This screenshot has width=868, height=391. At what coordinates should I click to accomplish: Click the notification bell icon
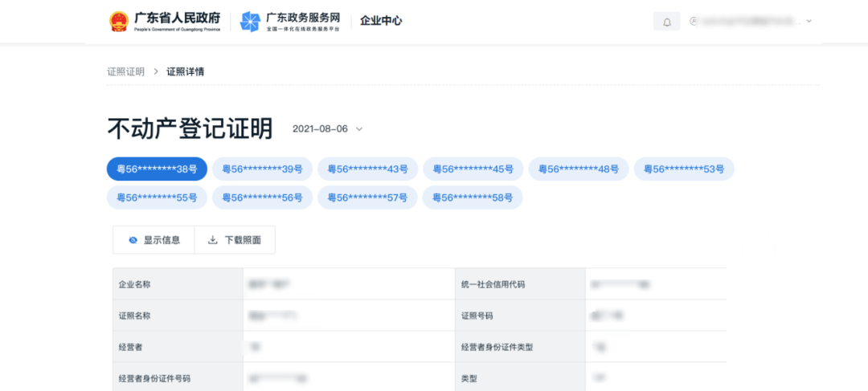click(666, 22)
